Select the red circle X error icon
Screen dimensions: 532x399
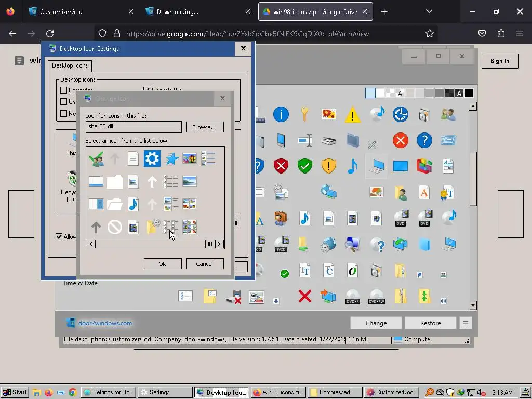click(x=401, y=140)
